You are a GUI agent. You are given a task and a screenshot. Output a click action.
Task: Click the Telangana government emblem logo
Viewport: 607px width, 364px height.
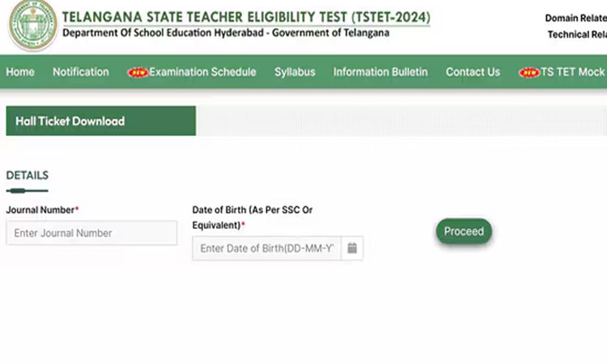33,25
